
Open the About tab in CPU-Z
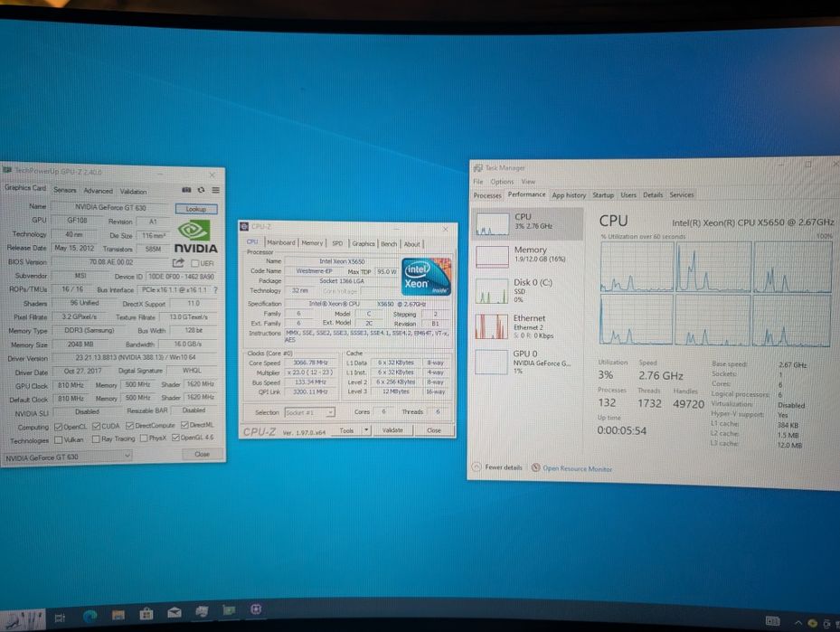coord(411,244)
